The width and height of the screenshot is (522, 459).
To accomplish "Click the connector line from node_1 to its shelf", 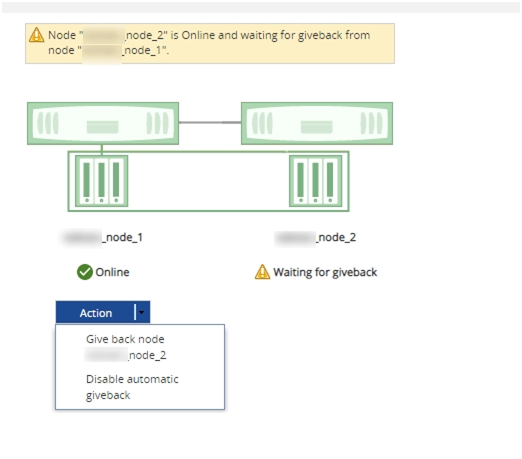I will [102, 150].
